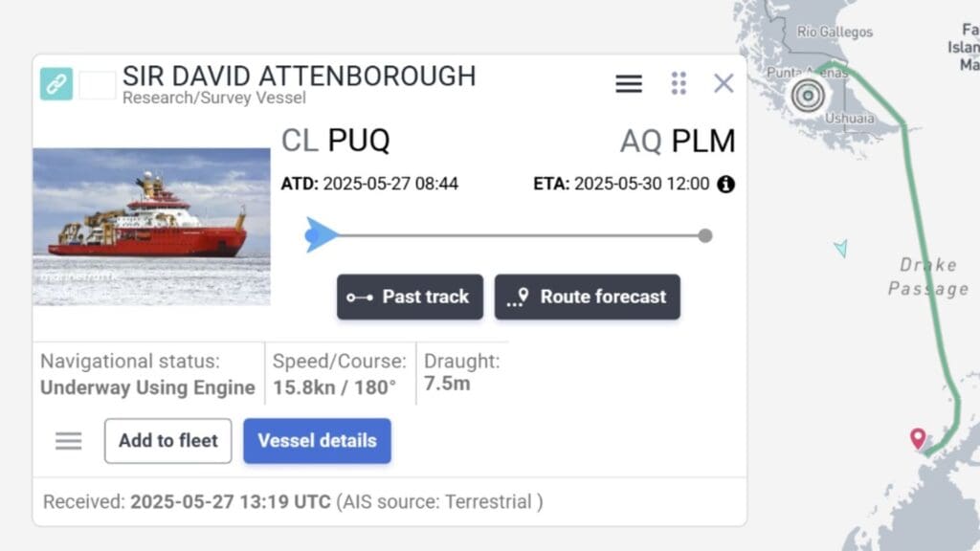Click the ETA info icon
980x551 pixels.
(726, 184)
